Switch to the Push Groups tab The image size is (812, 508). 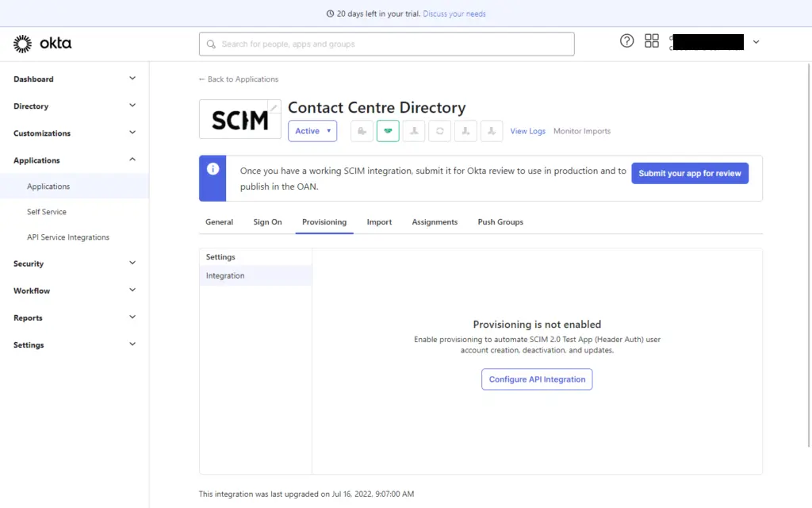pyautogui.click(x=500, y=222)
